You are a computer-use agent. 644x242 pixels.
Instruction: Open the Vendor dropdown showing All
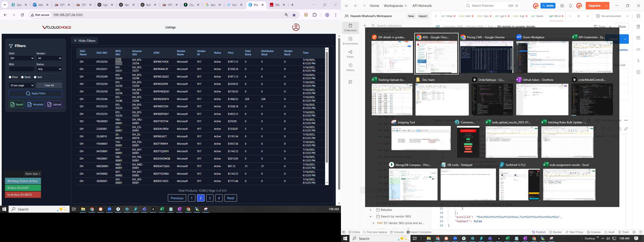(x=49, y=58)
